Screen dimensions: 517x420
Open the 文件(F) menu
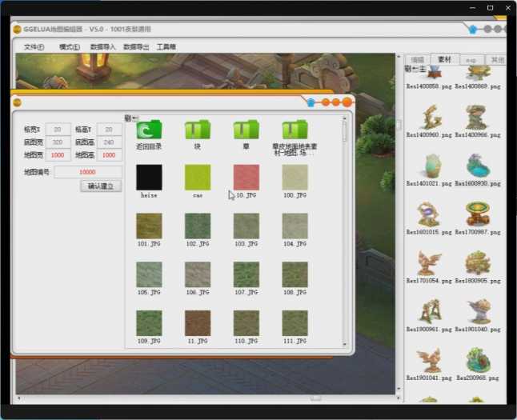[34, 47]
